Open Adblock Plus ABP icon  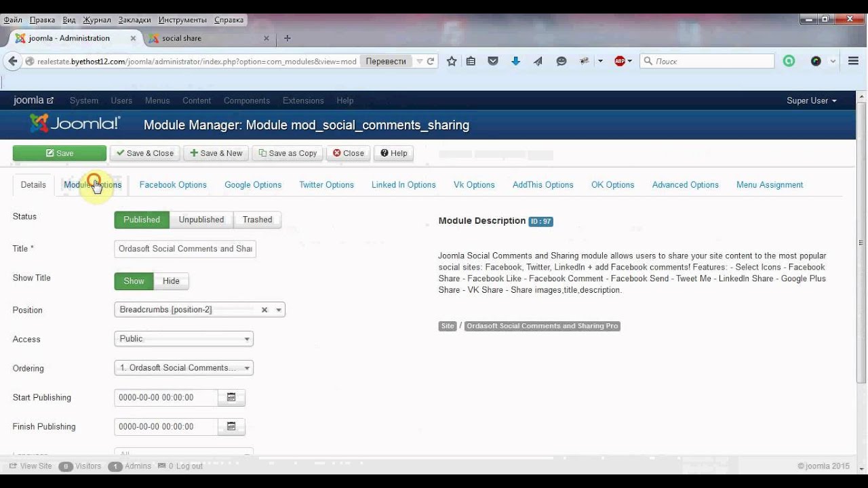619,61
